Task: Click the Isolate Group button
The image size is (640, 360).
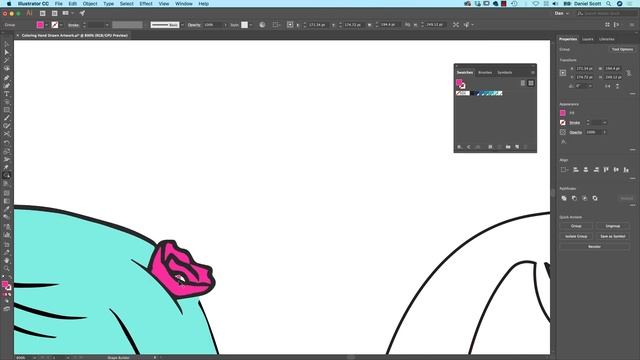Action: [576, 236]
